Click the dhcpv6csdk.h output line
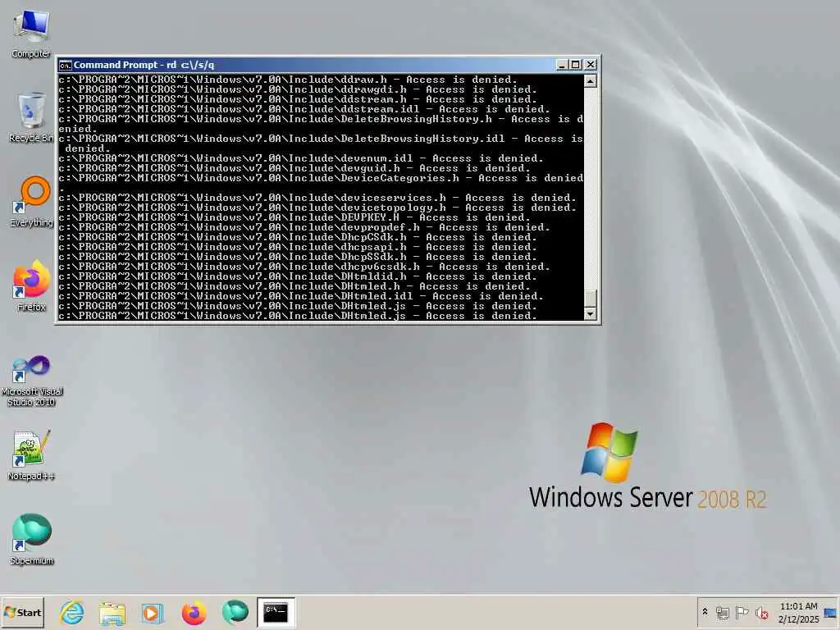This screenshot has height=630, width=840. click(x=304, y=267)
